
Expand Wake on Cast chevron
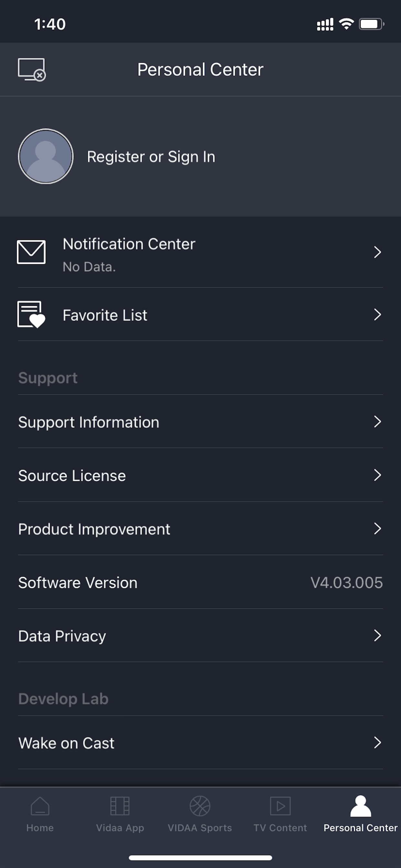pos(377,742)
